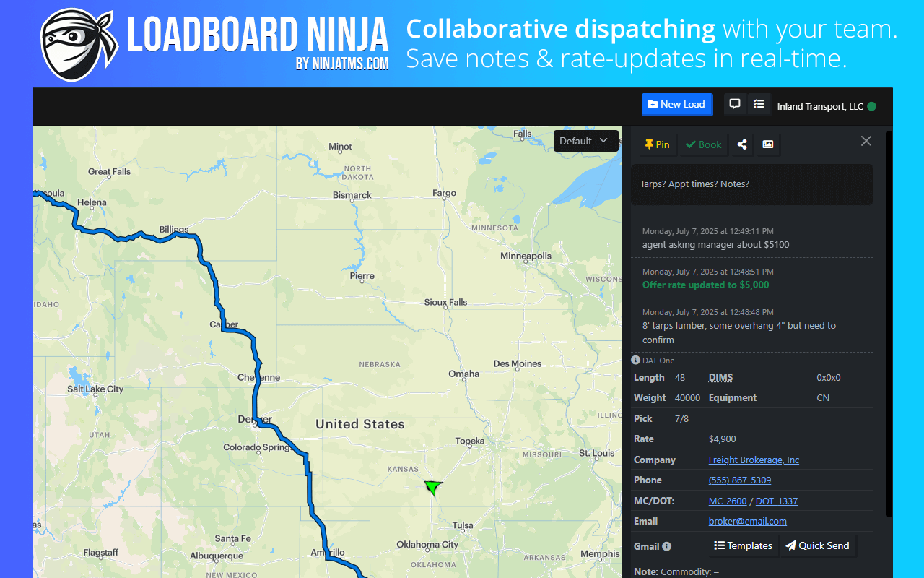This screenshot has width=924, height=578.
Task: Open the checklist icon in the top bar
Action: (759, 105)
